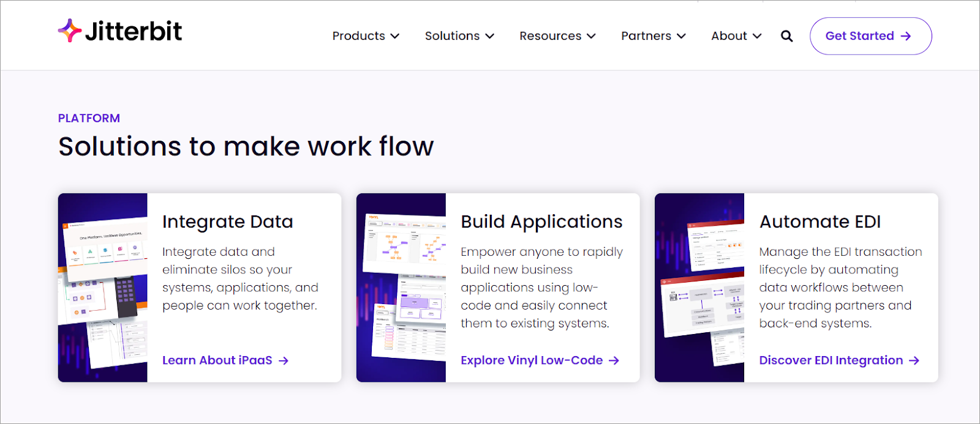The width and height of the screenshot is (980, 424).
Task: Click the Build Applications card image
Action: click(401, 288)
